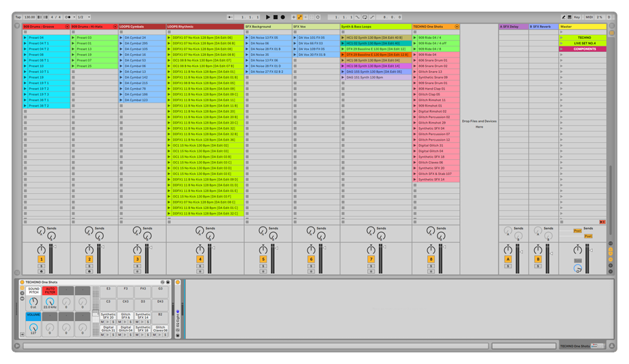Show or hide the browser sidebar

(17, 26)
